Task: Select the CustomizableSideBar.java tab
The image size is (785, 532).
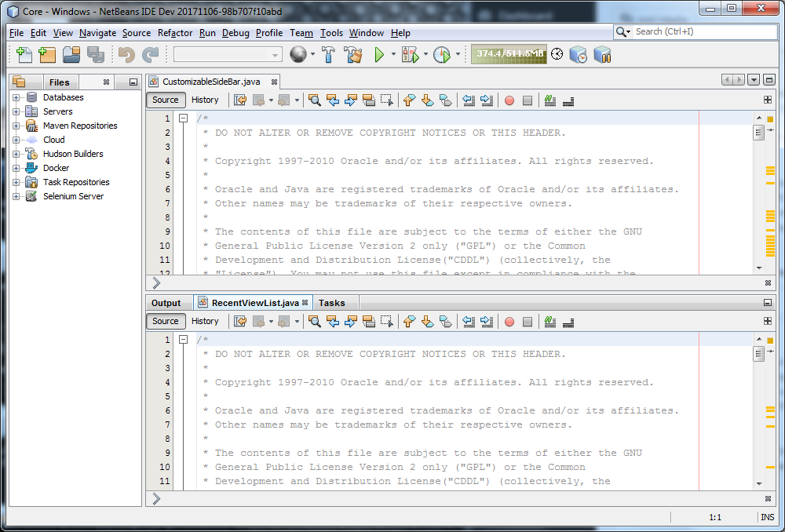Action: (211, 82)
